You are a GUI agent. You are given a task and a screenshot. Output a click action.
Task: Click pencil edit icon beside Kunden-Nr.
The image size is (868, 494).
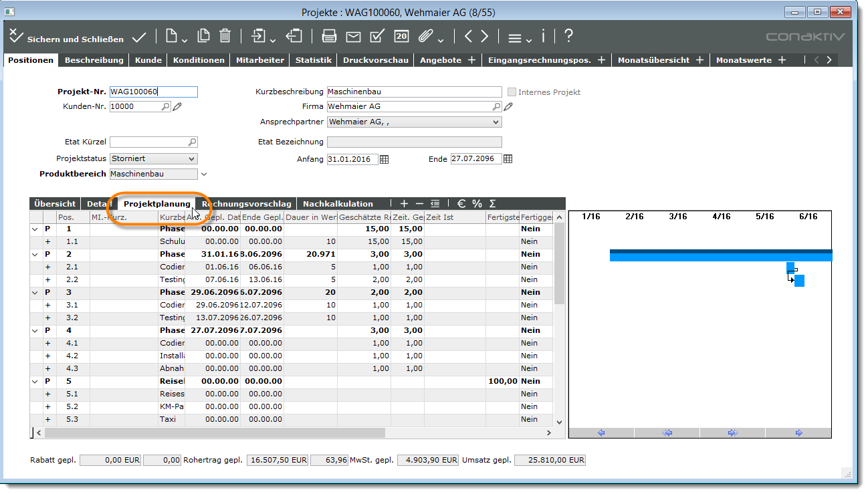177,106
